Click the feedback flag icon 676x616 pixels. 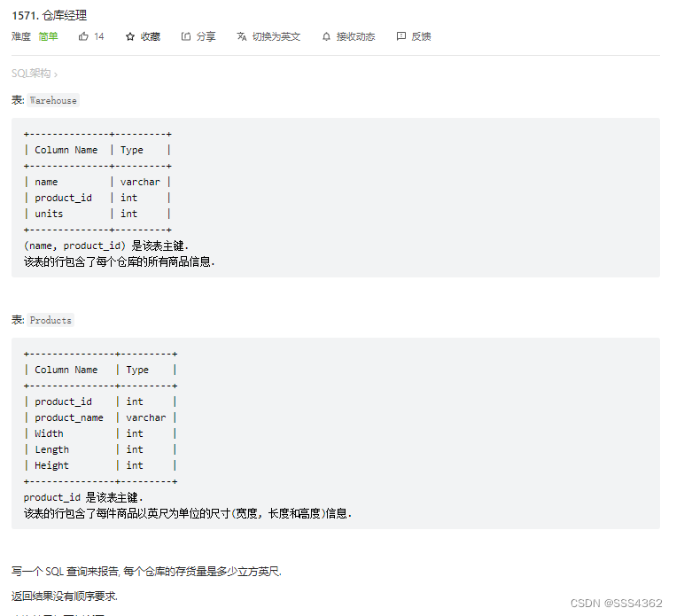(x=401, y=36)
